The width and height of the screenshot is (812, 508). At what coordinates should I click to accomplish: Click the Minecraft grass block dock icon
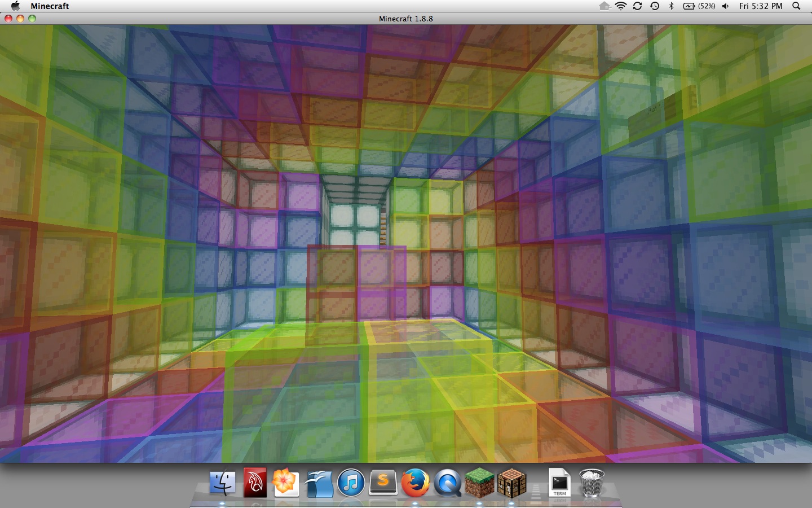(x=479, y=484)
